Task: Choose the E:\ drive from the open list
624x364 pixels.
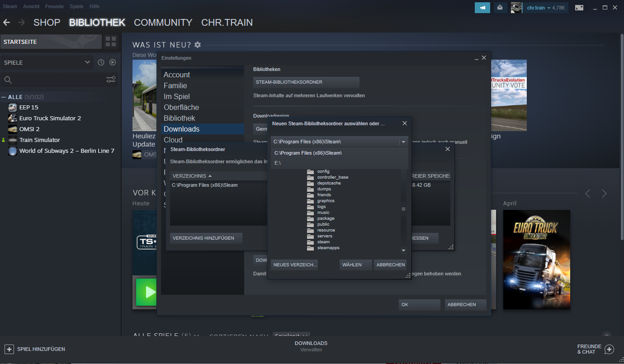Action: pos(339,163)
